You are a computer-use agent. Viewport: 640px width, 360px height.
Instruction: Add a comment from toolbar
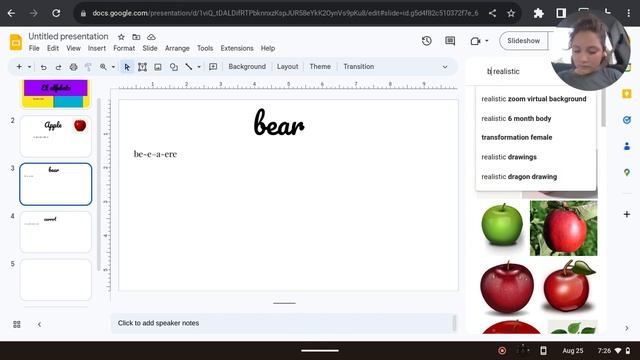point(213,67)
